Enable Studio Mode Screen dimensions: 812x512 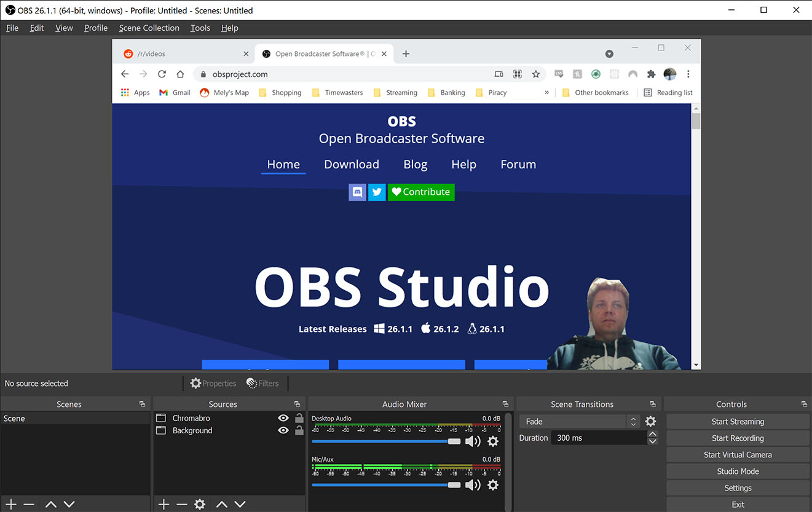click(x=738, y=471)
